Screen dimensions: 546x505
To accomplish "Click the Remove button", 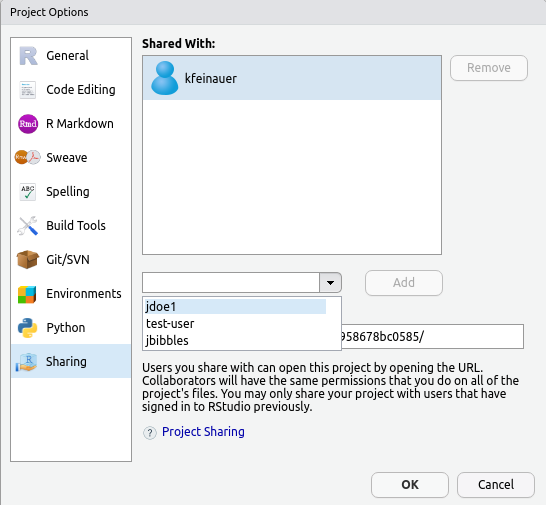I will [489, 68].
